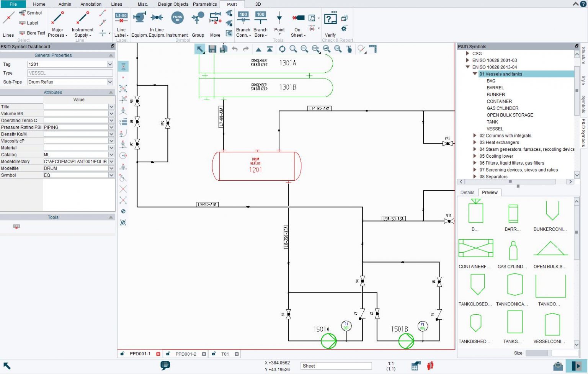Expand the 08 Separators tree node

click(x=474, y=176)
